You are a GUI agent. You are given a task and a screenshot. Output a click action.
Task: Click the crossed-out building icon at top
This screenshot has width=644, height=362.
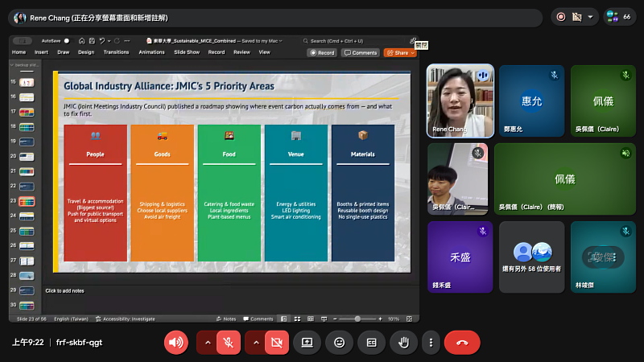click(577, 17)
